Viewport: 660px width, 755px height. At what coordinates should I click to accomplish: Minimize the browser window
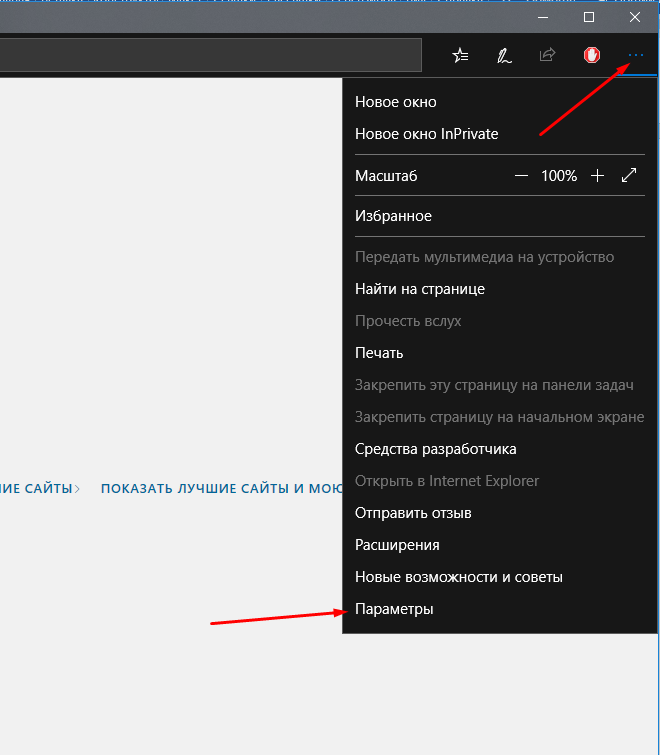543,17
